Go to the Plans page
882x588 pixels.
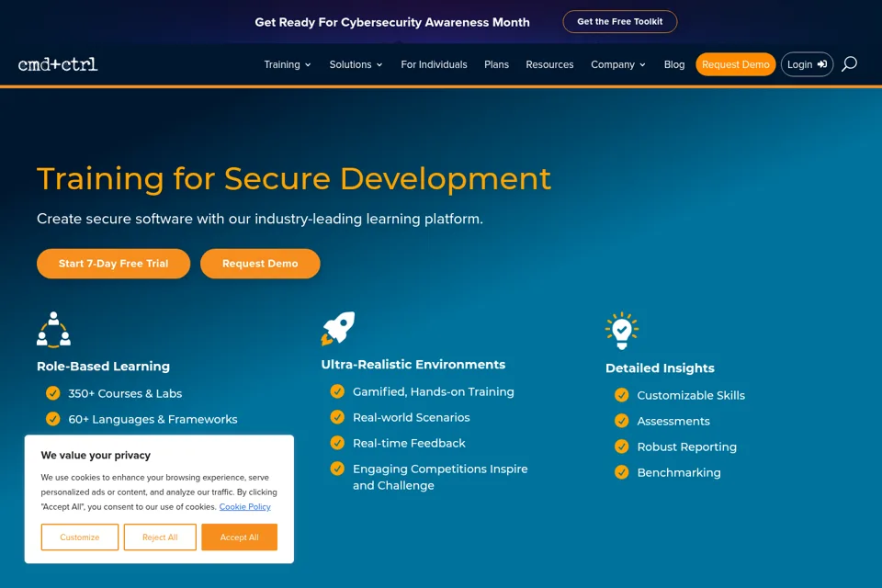pos(496,64)
